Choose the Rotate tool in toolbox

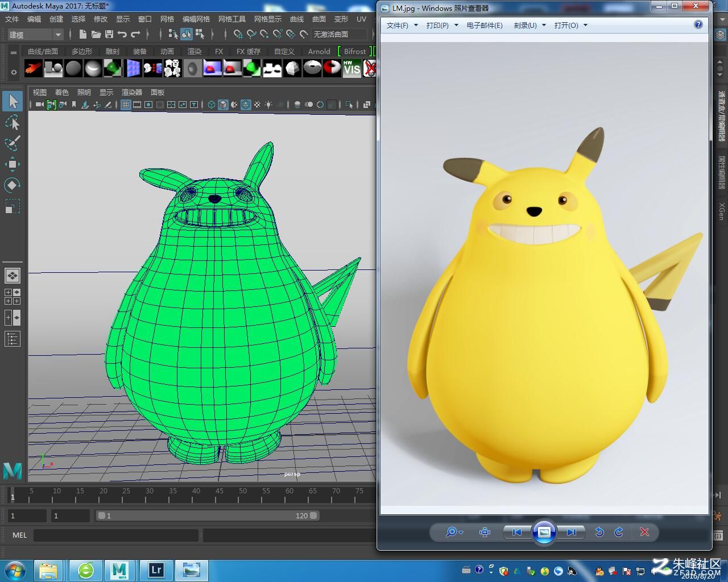point(13,185)
